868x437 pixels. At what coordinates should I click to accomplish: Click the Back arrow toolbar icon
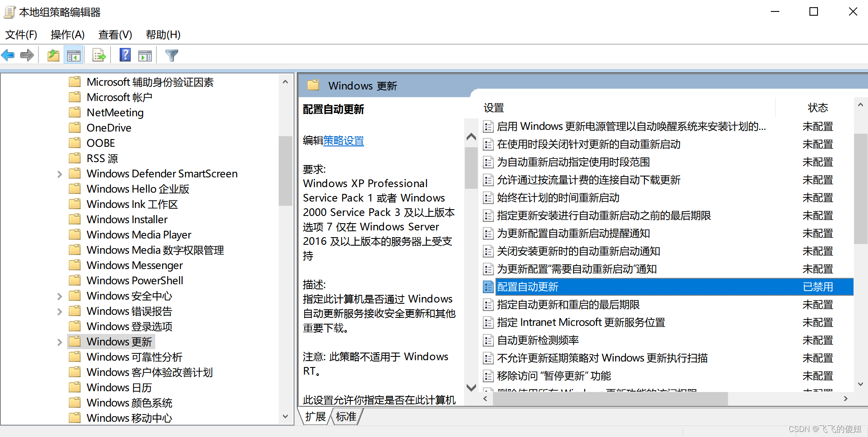pos(8,55)
